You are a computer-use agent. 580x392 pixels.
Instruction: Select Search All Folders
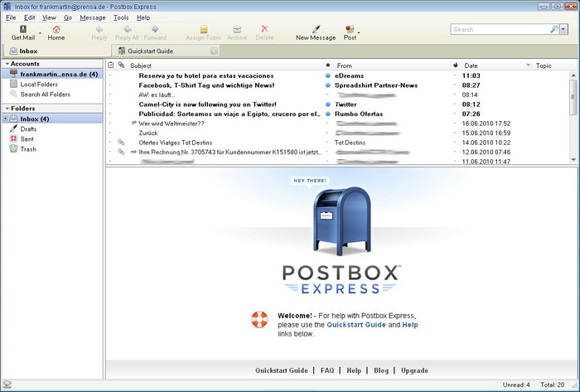tap(45, 94)
